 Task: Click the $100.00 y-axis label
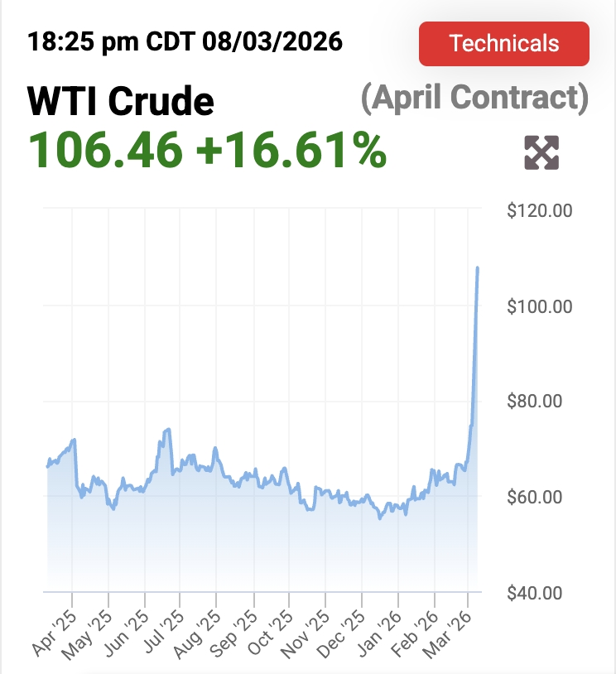point(540,306)
